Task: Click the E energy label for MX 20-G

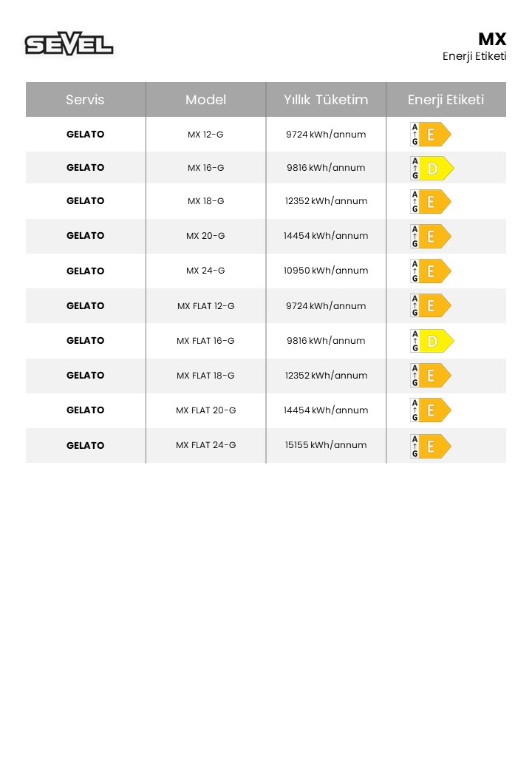Action: [431, 237]
